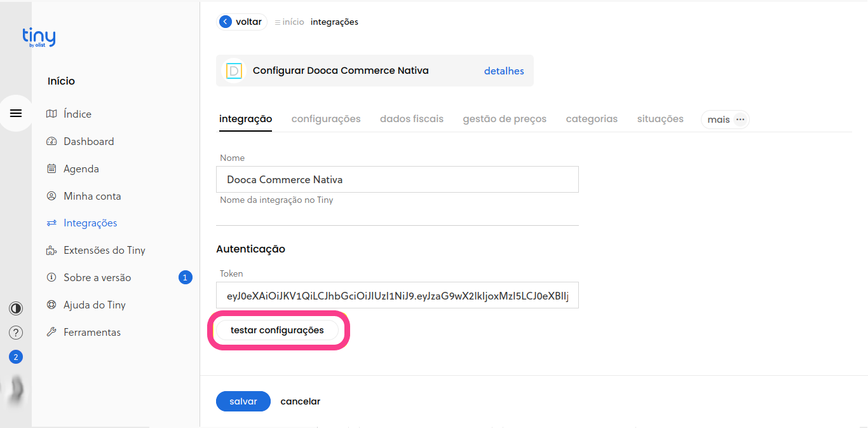Expand the mais tabs menu
Screen dimensions: 868x428
pyautogui.click(x=725, y=120)
